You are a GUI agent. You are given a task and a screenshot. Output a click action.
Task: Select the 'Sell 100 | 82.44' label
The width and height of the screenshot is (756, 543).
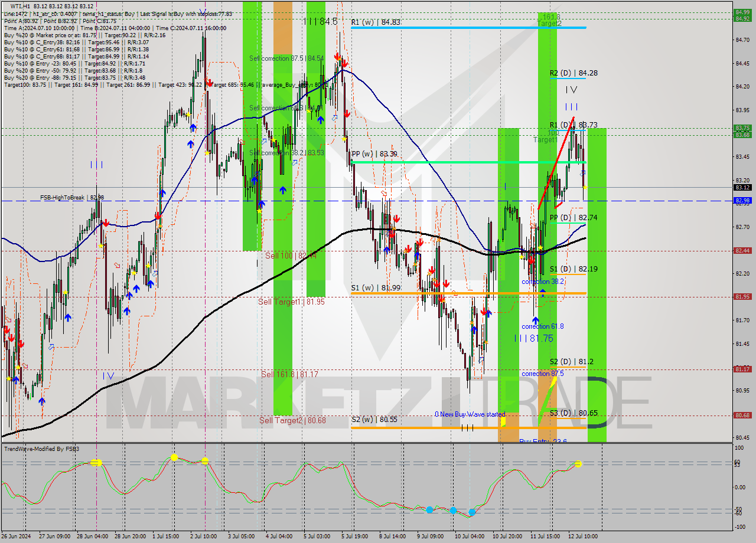point(291,256)
